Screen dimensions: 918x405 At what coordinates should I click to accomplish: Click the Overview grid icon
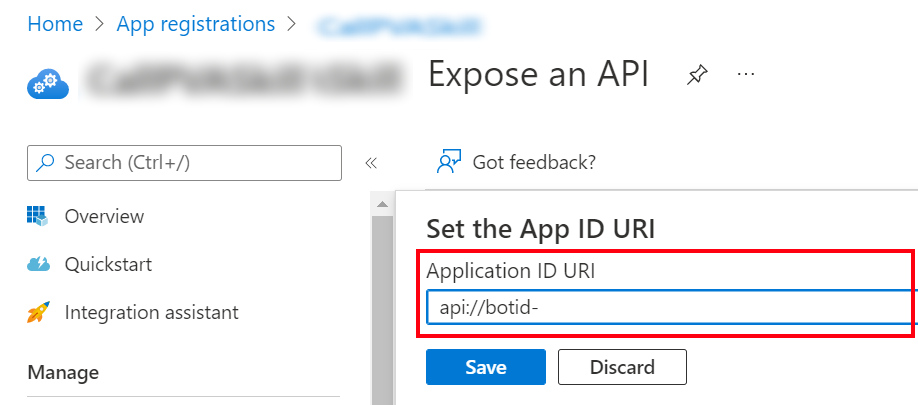[x=38, y=216]
